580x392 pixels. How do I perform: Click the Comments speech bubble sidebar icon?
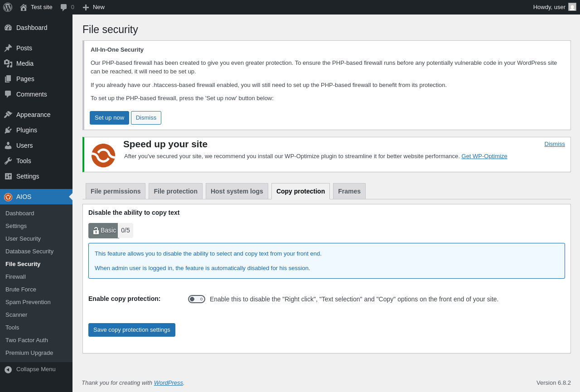coord(8,94)
